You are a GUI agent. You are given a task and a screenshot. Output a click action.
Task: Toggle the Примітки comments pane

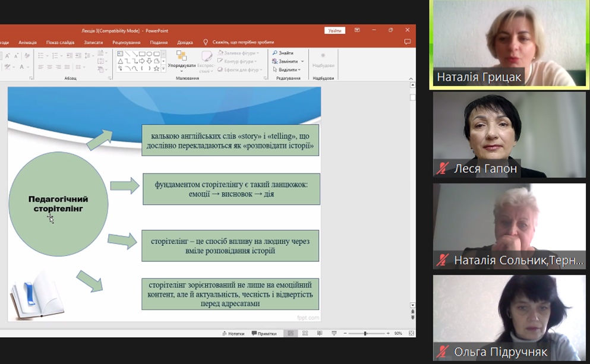pos(264,333)
